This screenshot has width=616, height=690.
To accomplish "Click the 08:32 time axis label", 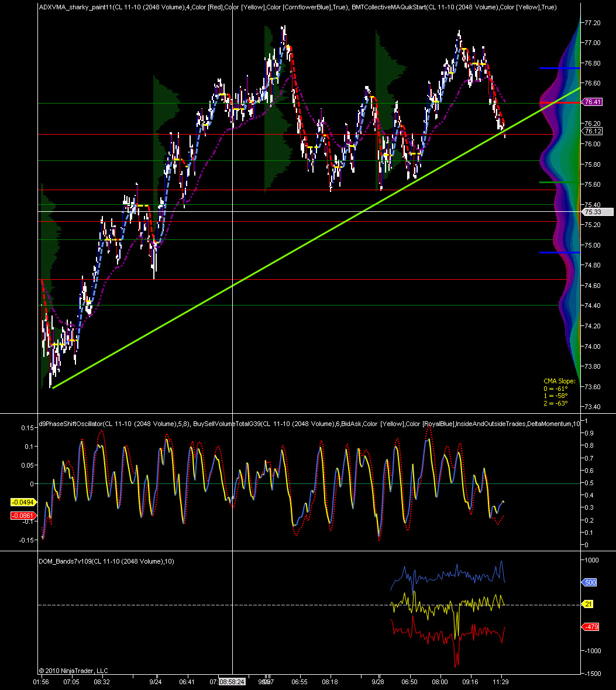I will (x=102, y=682).
